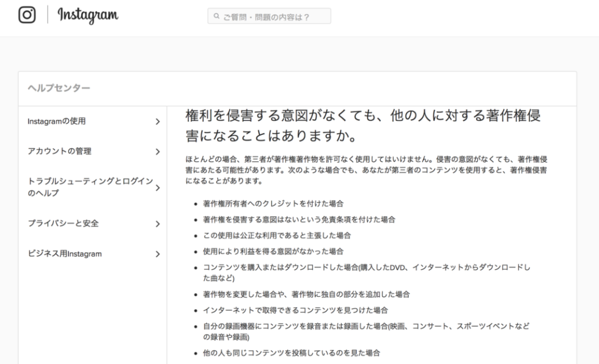Viewport: 599px width, 364px height.
Task: Select ビジネス用Instagram in the sidebar
Action: pyautogui.click(x=65, y=253)
